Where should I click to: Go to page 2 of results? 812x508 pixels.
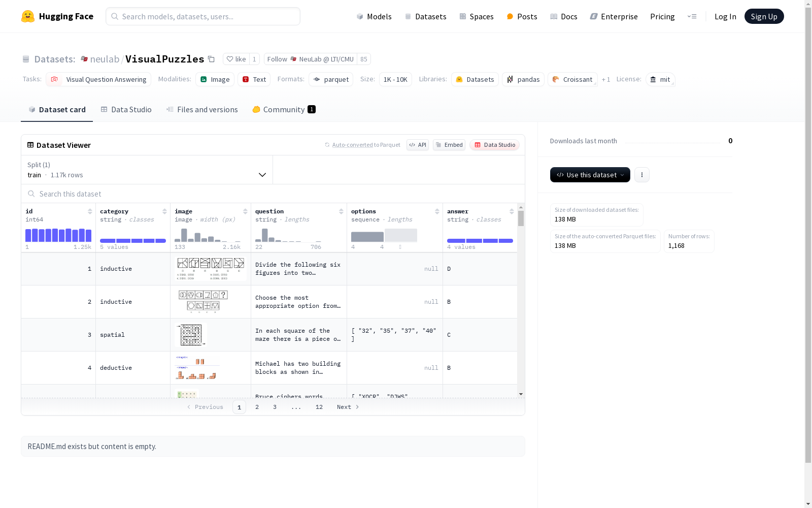257,407
